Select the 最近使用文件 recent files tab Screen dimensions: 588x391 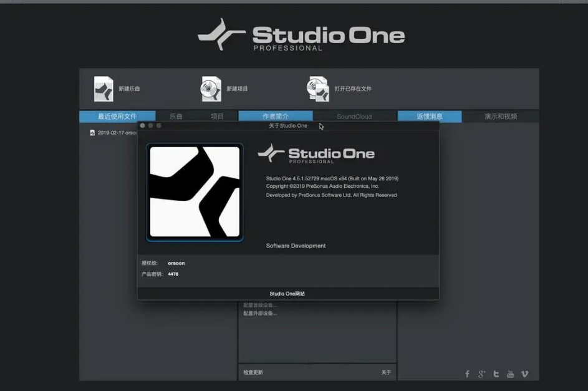[117, 116]
